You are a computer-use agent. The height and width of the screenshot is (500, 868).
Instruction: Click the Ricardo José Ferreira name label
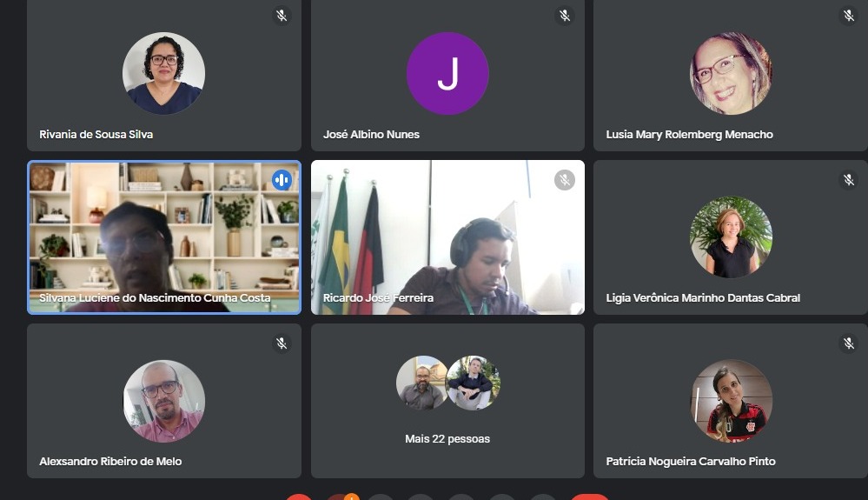click(x=378, y=298)
